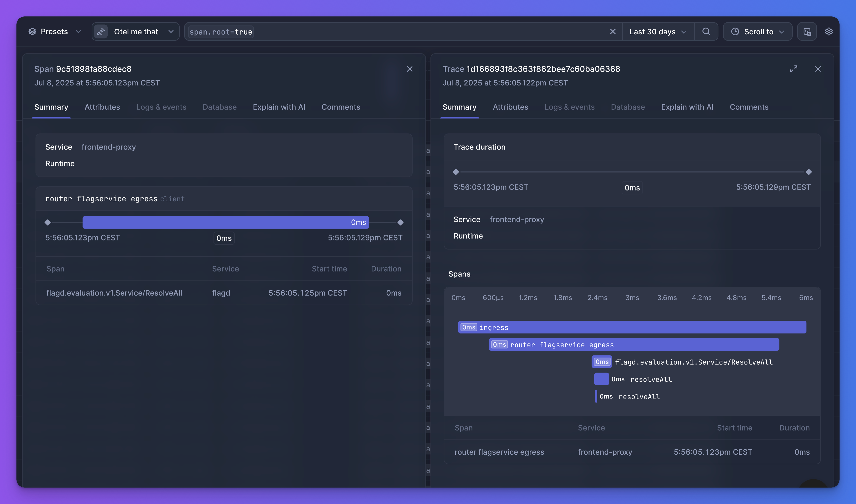
Task: Click the clock icon in Scroll to
Action: tap(735, 32)
